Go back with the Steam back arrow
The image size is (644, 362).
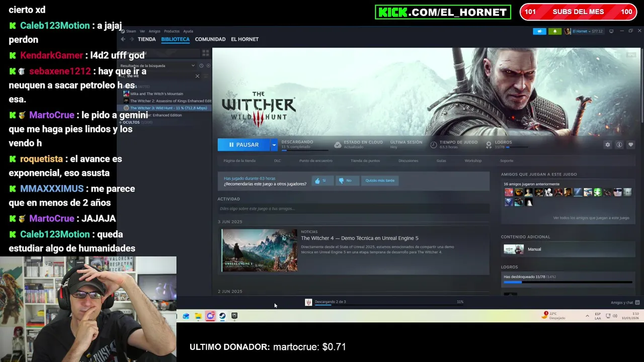pos(123,39)
